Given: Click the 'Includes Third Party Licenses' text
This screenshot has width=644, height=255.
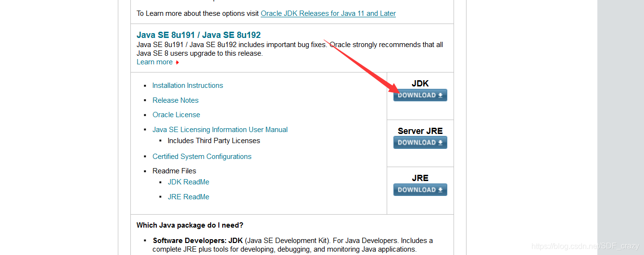Looking at the screenshot, I should coord(214,141).
